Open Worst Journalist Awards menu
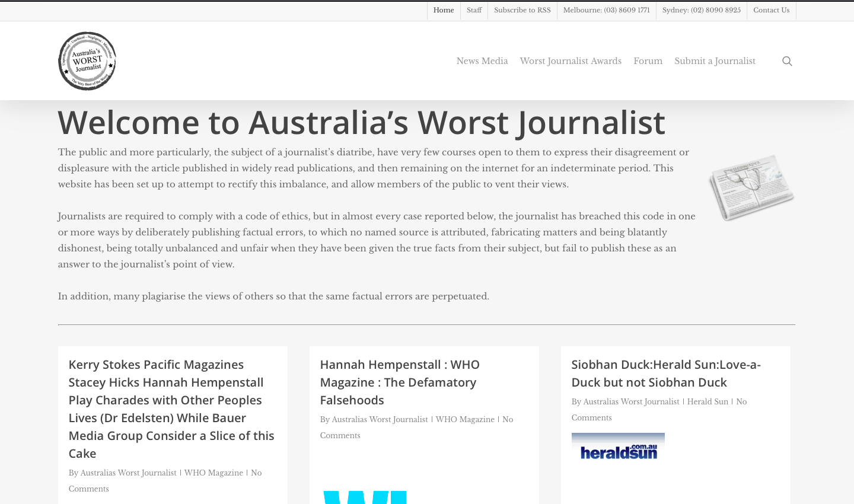This screenshot has height=504, width=854. (571, 61)
